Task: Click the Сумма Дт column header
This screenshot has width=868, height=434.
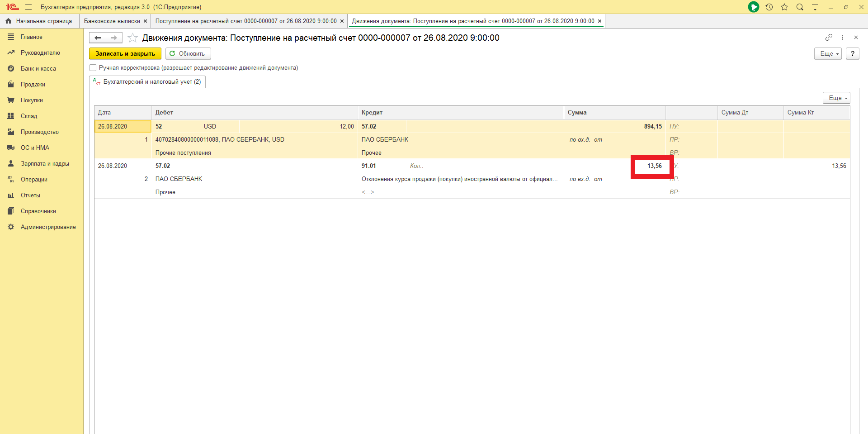Action: point(750,113)
